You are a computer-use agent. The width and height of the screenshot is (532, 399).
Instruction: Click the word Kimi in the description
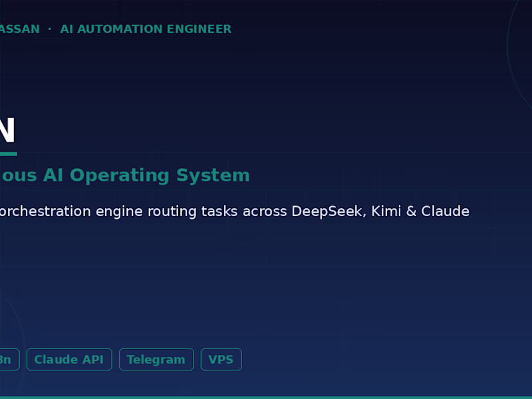tap(386, 211)
